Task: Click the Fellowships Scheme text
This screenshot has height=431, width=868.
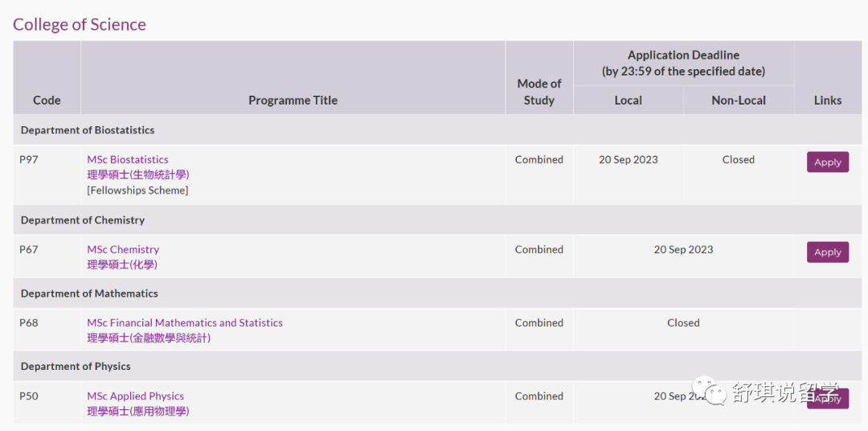Action: click(x=137, y=191)
